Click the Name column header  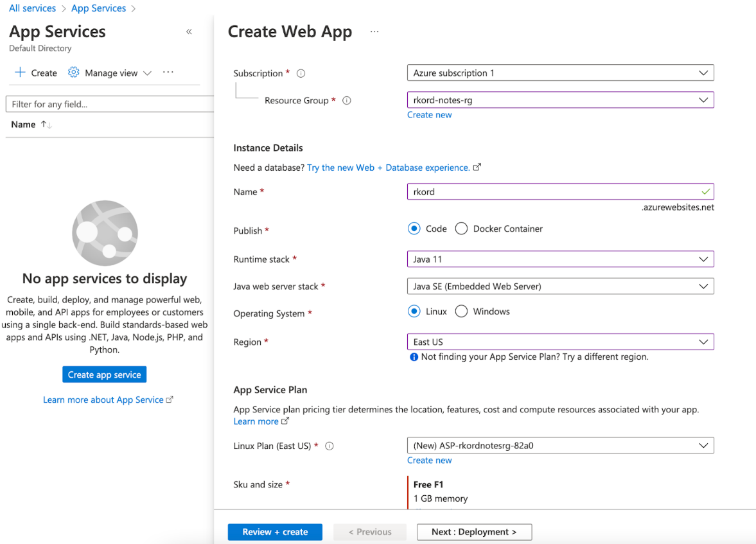tap(23, 125)
